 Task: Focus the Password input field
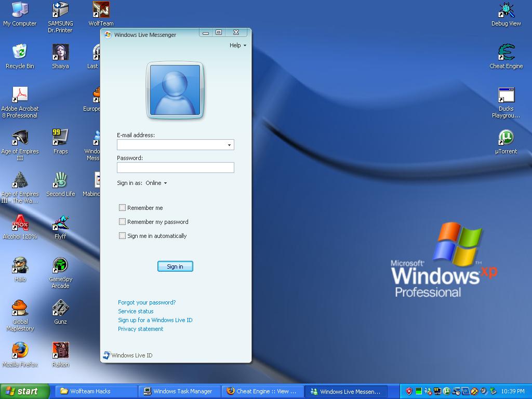(x=176, y=168)
